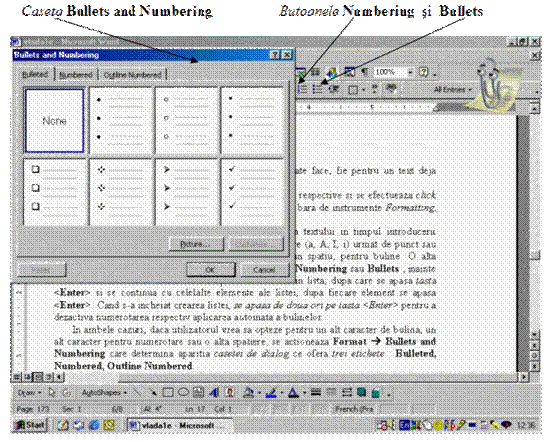Image resolution: width=548 pixels, height=442 pixels.
Task: Apply the Line Color brush swatch
Action: (271, 393)
